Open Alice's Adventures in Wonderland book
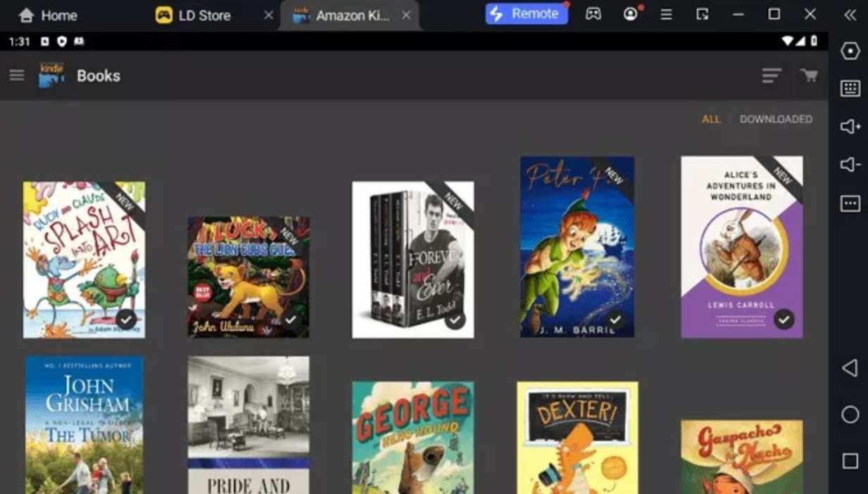This screenshot has width=868, height=494. coord(742,247)
